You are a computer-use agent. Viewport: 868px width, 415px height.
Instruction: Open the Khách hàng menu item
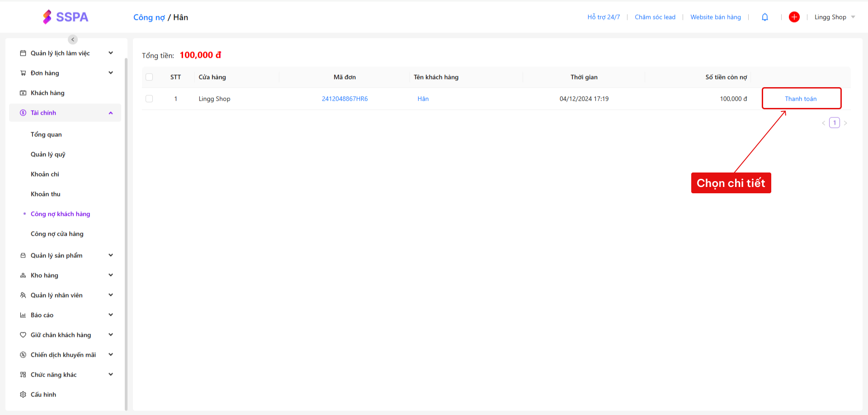(x=47, y=93)
